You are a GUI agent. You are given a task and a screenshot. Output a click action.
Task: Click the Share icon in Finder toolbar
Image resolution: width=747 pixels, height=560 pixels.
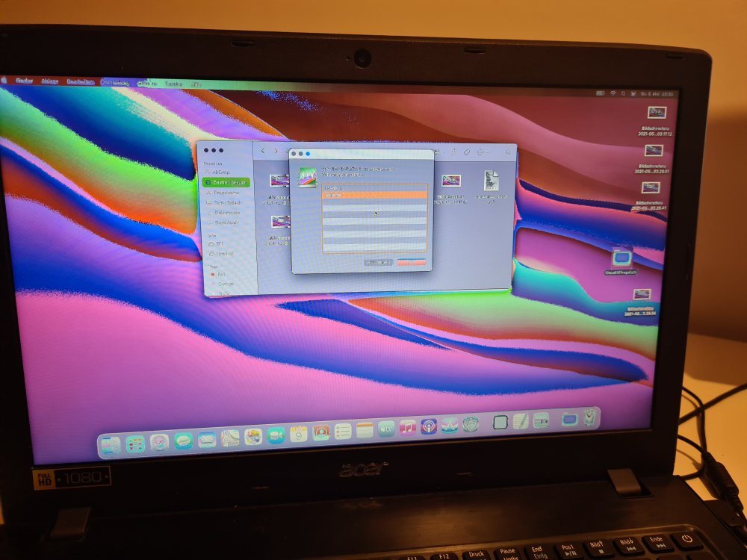[454, 152]
